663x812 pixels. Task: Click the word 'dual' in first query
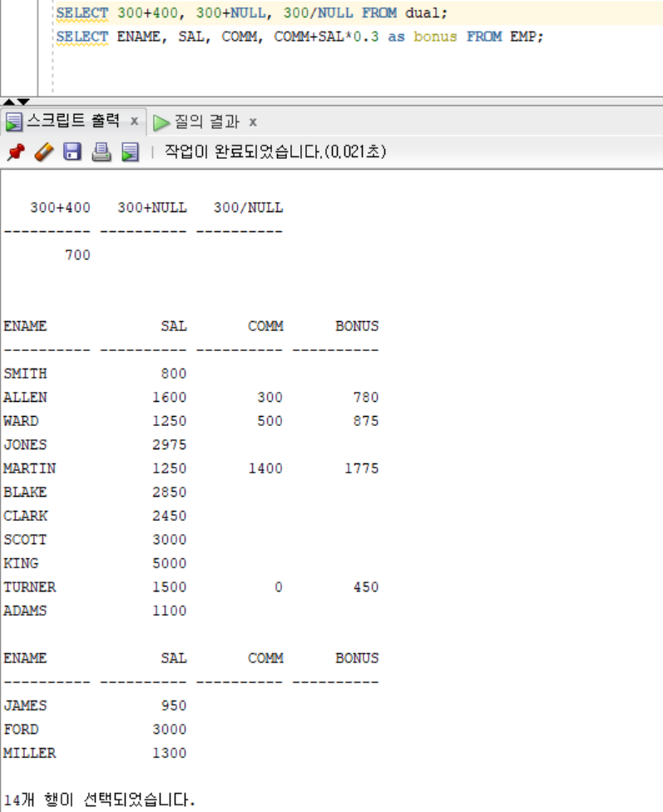tap(425, 13)
